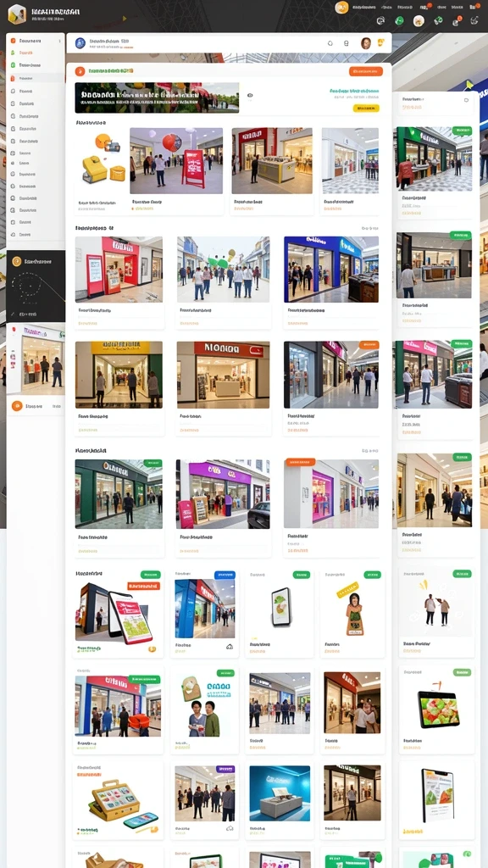This screenshot has height=868, width=488.
Task: Open the blue storefront photo
Action: coord(331,269)
